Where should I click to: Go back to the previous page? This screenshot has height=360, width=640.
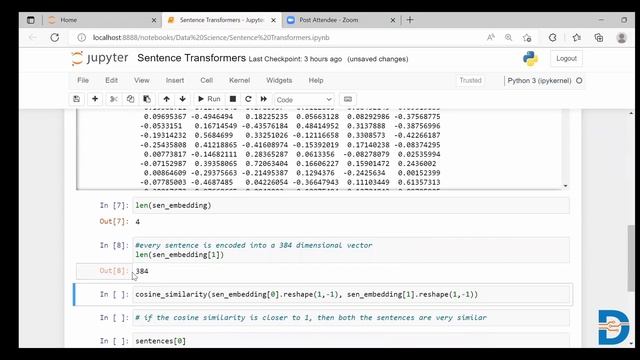tap(33, 38)
